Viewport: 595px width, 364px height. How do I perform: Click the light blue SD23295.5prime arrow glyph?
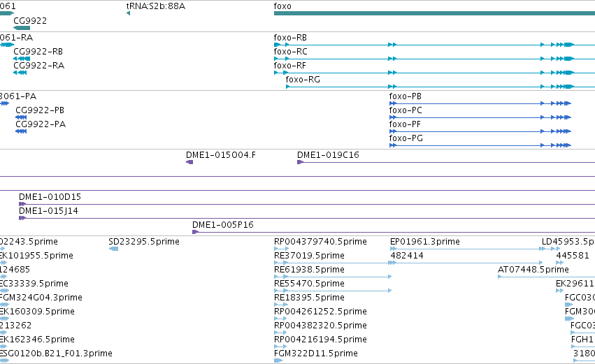[x=113, y=249]
